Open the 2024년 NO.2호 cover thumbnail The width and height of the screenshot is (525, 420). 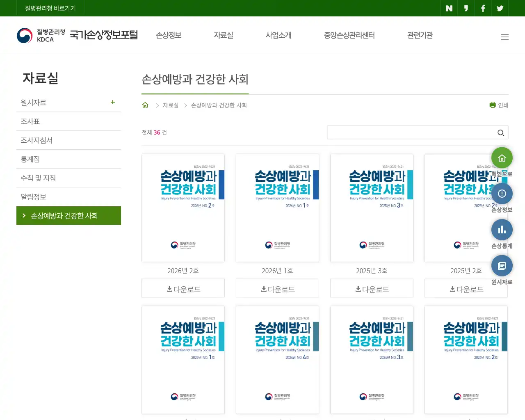point(466,360)
